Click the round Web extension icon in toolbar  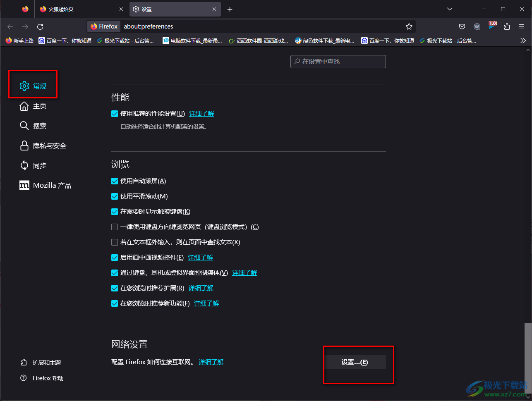pyautogui.click(x=477, y=26)
